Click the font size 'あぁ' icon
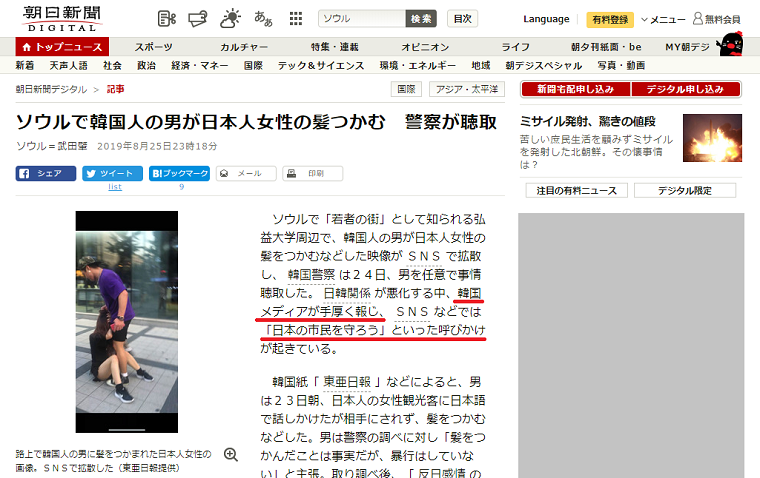The image size is (760, 478). [x=263, y=19]
